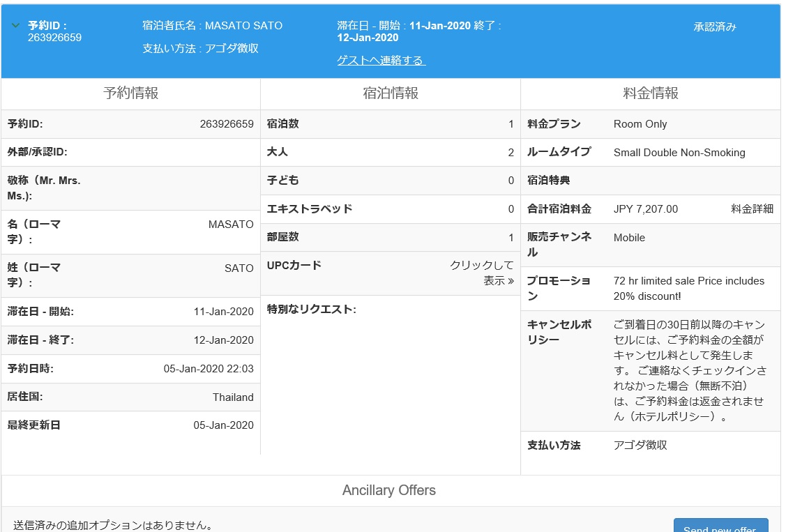Open 料金詳細 rate details
This screenshot has width=809, height=532.
pyautogui.click(x=752, y=208)
